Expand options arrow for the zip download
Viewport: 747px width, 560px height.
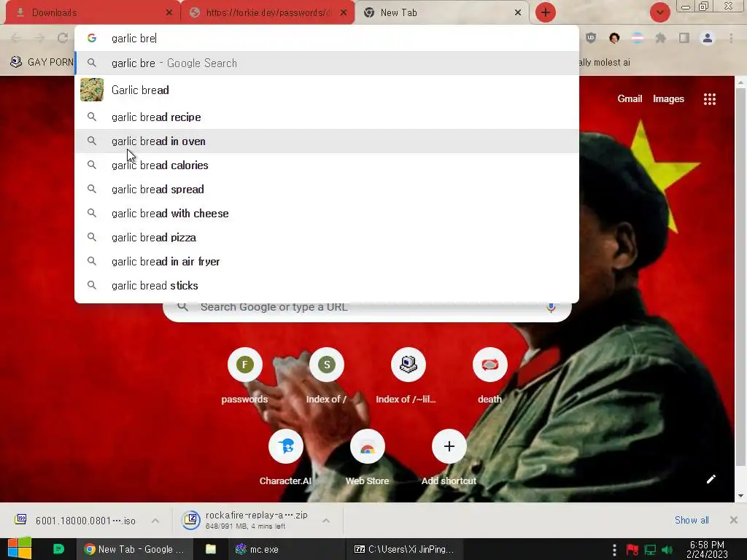(326, 521)
